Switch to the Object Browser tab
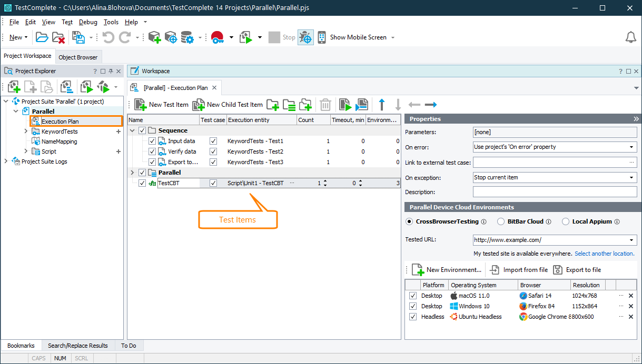This screenshot has width=642, height=364. (x=78, y=57)
